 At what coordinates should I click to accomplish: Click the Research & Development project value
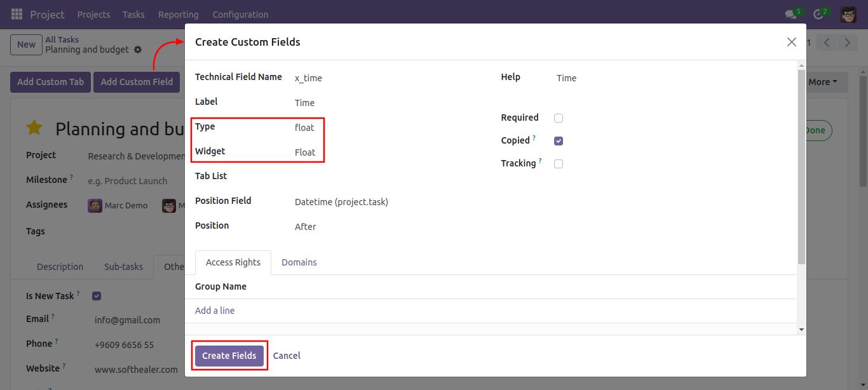pos(137,156)
